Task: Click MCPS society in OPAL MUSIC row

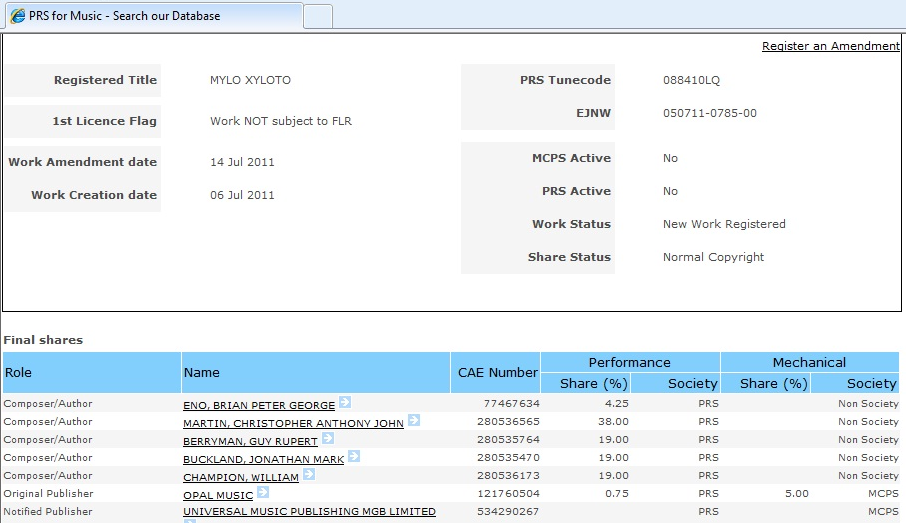Action: 883,494
